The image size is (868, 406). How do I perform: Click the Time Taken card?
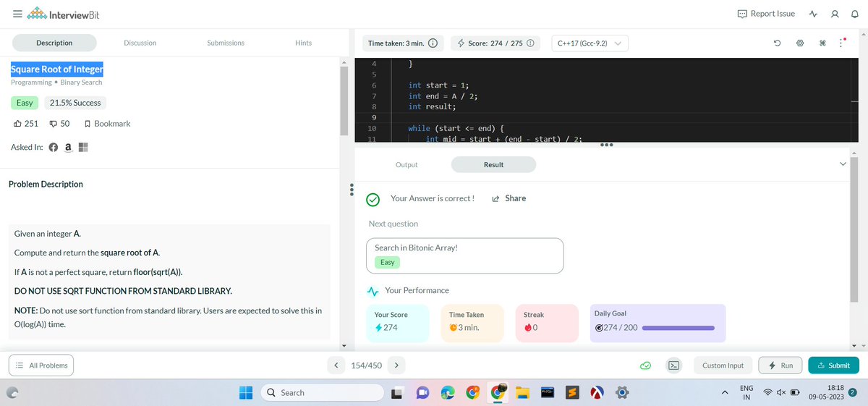(472, 322)
